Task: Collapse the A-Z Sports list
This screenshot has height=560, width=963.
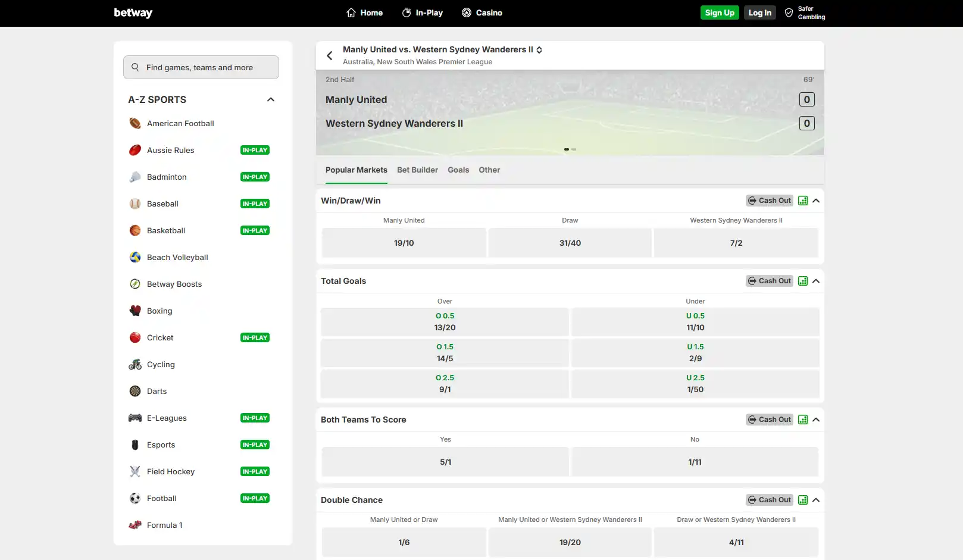Action: tap(271, 99)
